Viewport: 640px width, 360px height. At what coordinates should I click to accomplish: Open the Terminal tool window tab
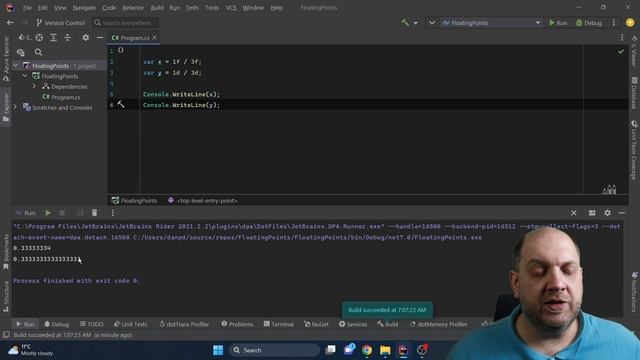coord(279,324)
